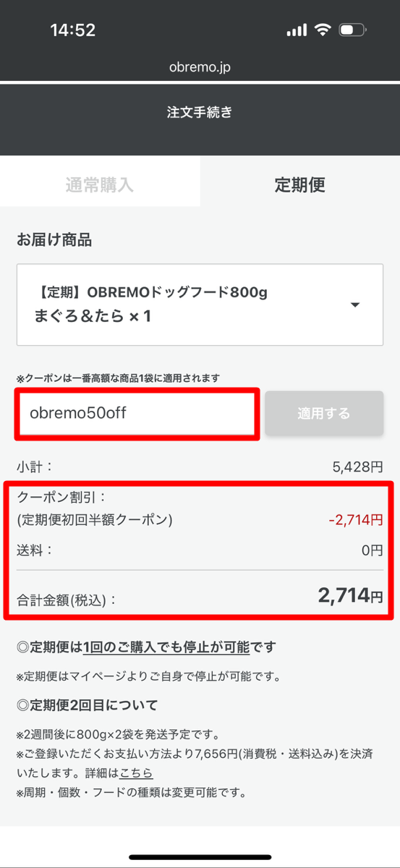Switch to the 通常購入 tab
400x868 pixels.
[100, 184]
